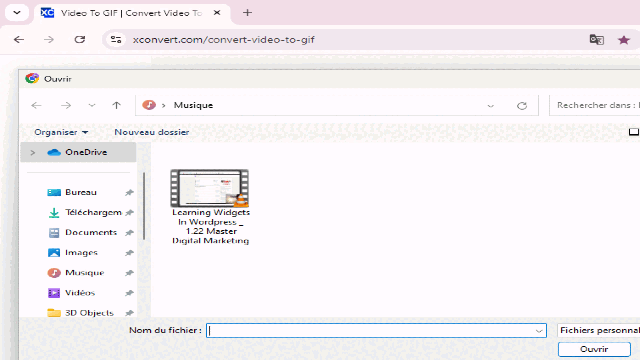Click the navigation pane scrollbar
This screenshot has width=640, height=360.
(144, 206)
